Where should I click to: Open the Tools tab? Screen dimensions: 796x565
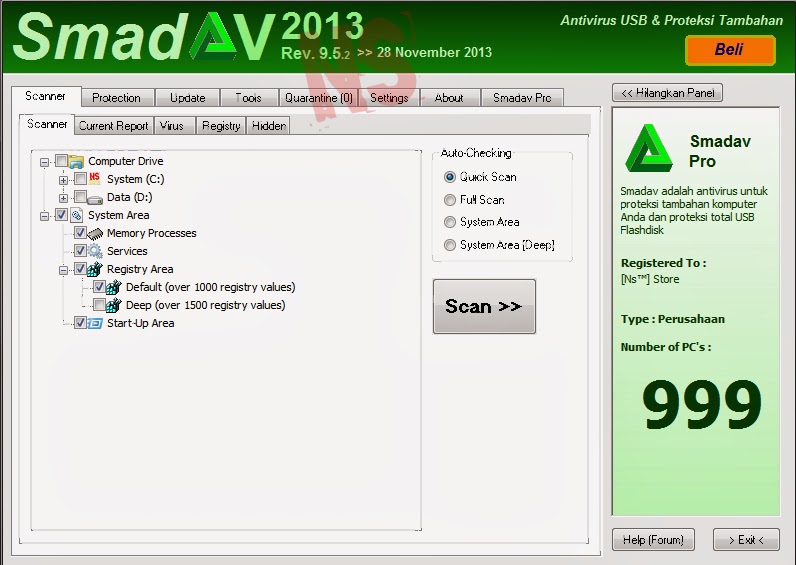click(x=248, y=98)
